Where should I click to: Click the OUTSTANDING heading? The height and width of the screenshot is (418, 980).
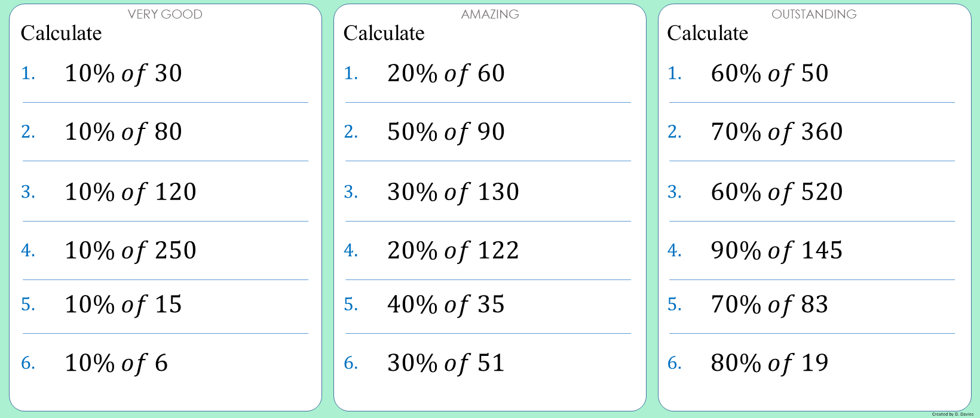(x=814, y=14)
